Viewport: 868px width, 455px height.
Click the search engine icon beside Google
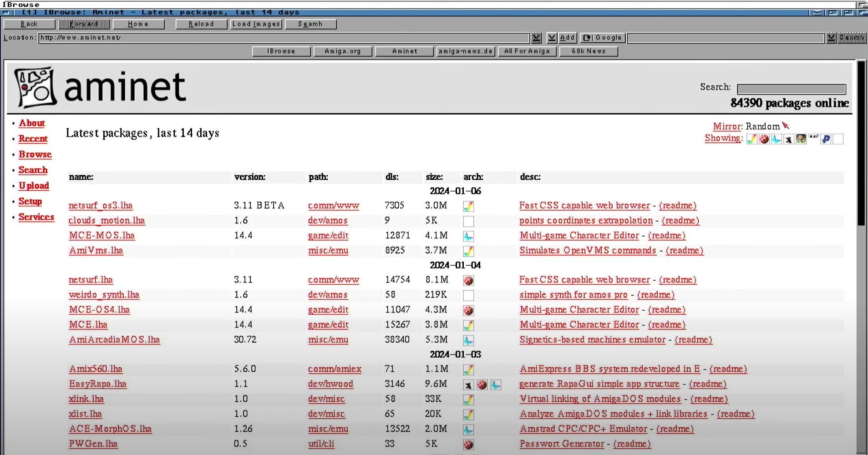(587, 38)
